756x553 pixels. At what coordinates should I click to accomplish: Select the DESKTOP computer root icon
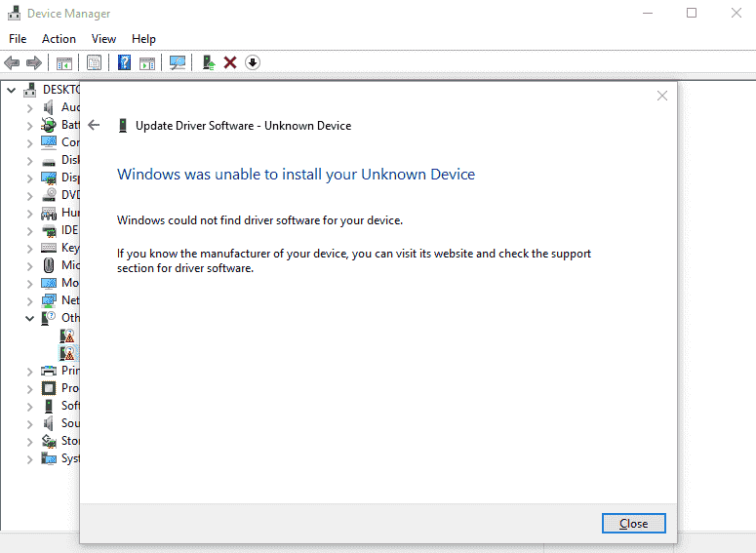pyautogui.click(x=30, y=90)
